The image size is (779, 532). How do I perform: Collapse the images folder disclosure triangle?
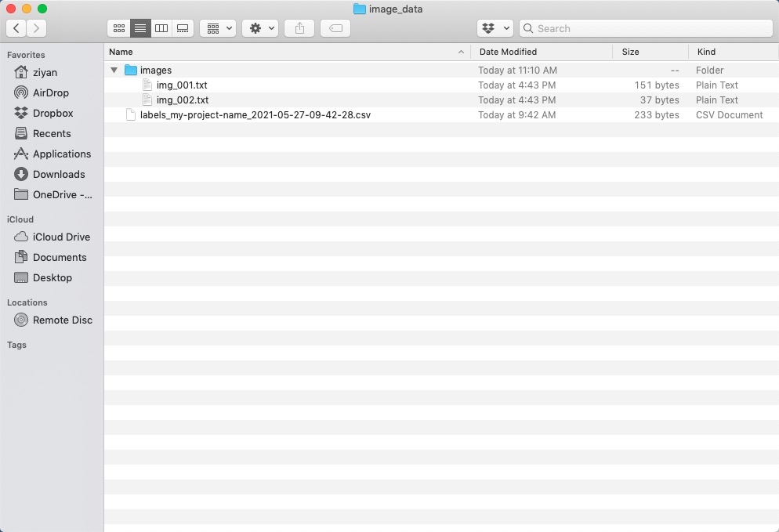pos(114,71)
